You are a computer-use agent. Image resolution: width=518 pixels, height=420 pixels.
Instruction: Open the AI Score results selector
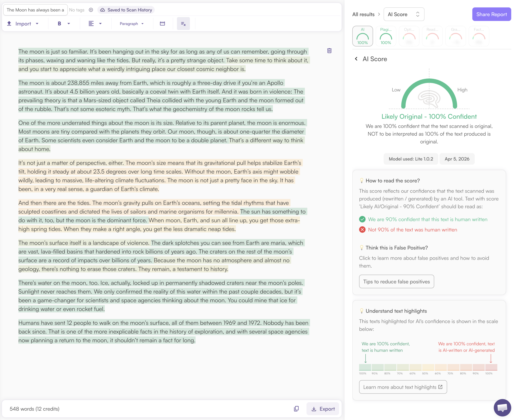point(403,14)
